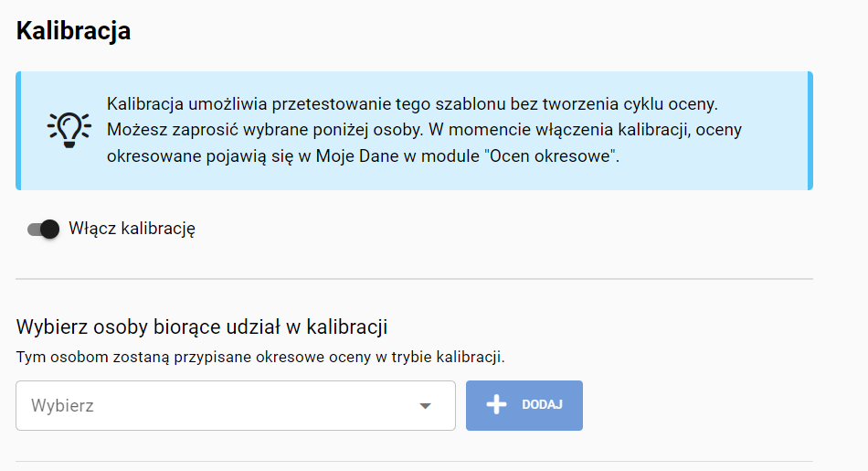Click the left blue edge of the info banner
The image size is (868, 471).
click(x=18, y=131)
